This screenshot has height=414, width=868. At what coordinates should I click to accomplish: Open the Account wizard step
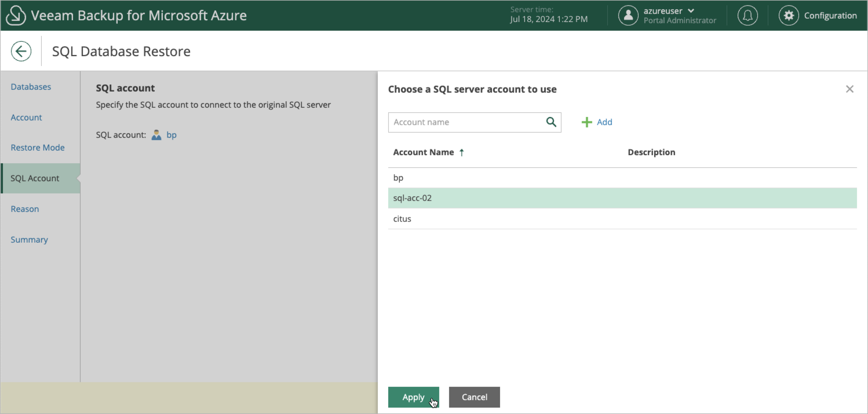26,118
